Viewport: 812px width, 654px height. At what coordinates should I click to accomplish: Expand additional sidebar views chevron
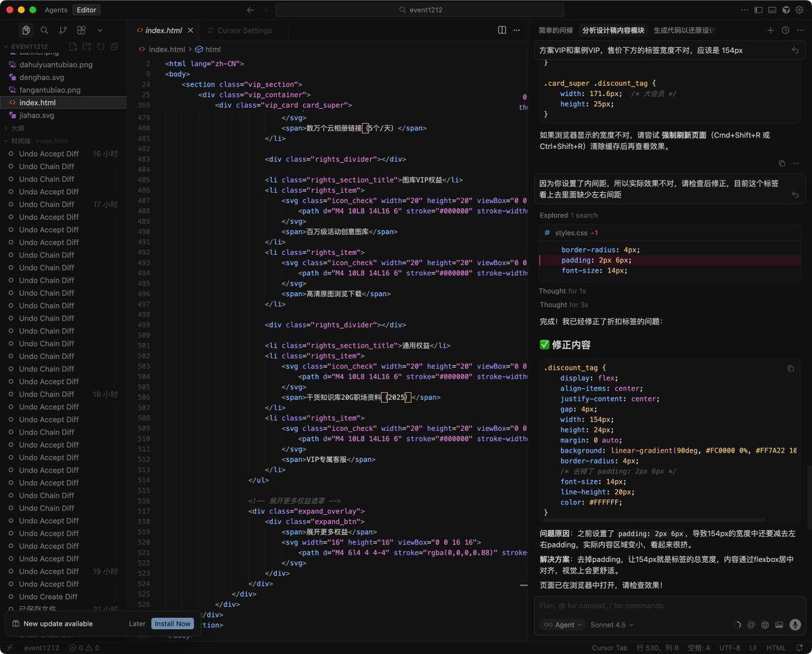pos(99,30)
